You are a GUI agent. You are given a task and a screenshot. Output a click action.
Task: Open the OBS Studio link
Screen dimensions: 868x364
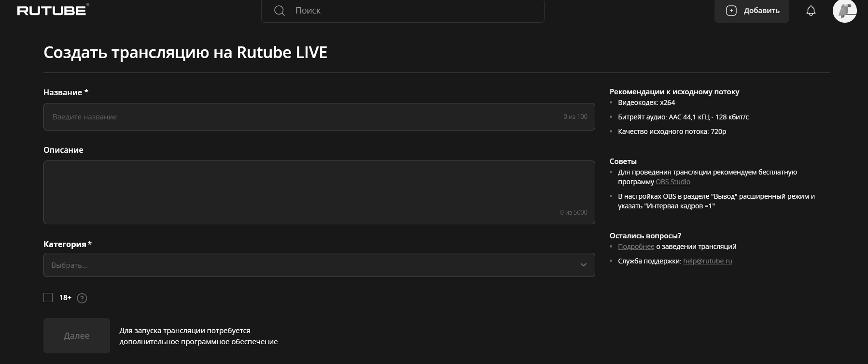[x=672, y=182]
